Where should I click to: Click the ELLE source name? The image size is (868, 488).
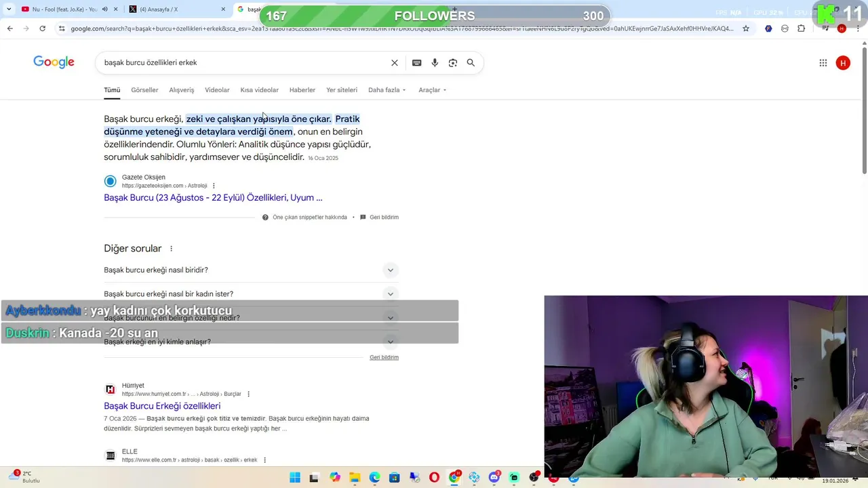coord(130,451)
